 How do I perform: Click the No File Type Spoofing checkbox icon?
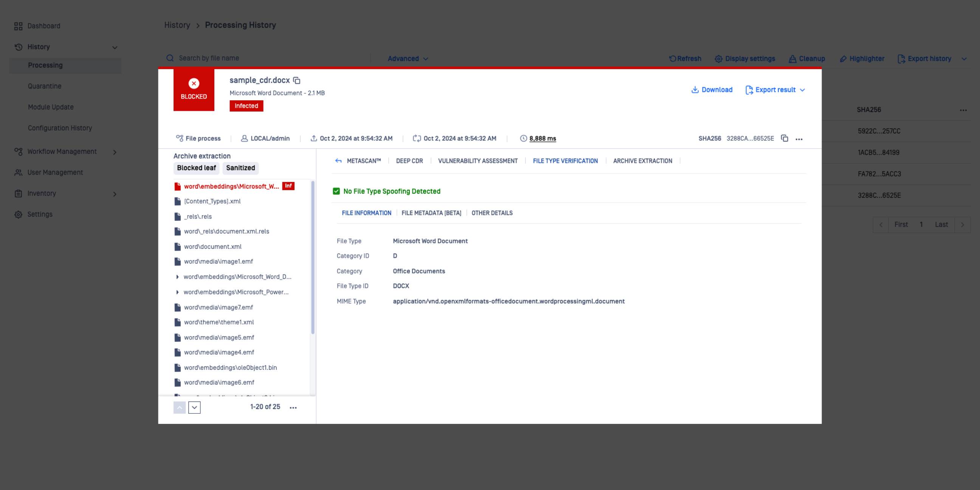(336, 191)
